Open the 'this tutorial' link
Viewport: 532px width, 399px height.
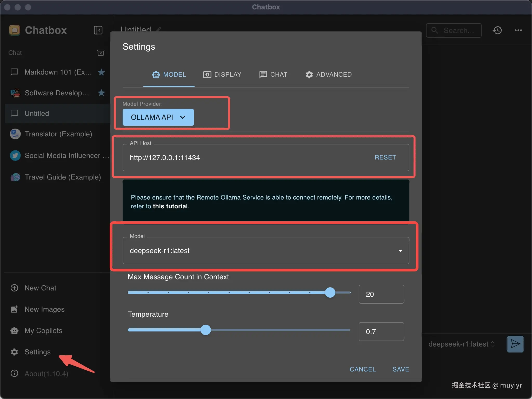tap(170, 206)
